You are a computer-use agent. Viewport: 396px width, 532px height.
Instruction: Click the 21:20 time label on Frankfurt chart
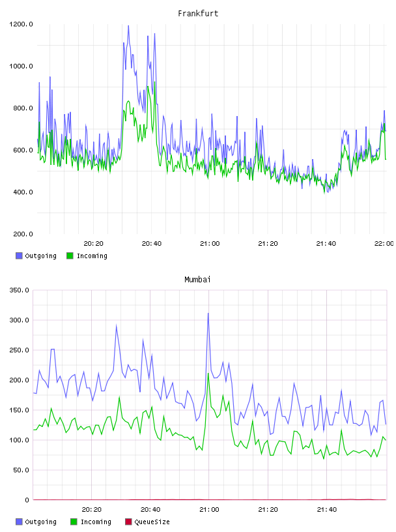point(268,244)
